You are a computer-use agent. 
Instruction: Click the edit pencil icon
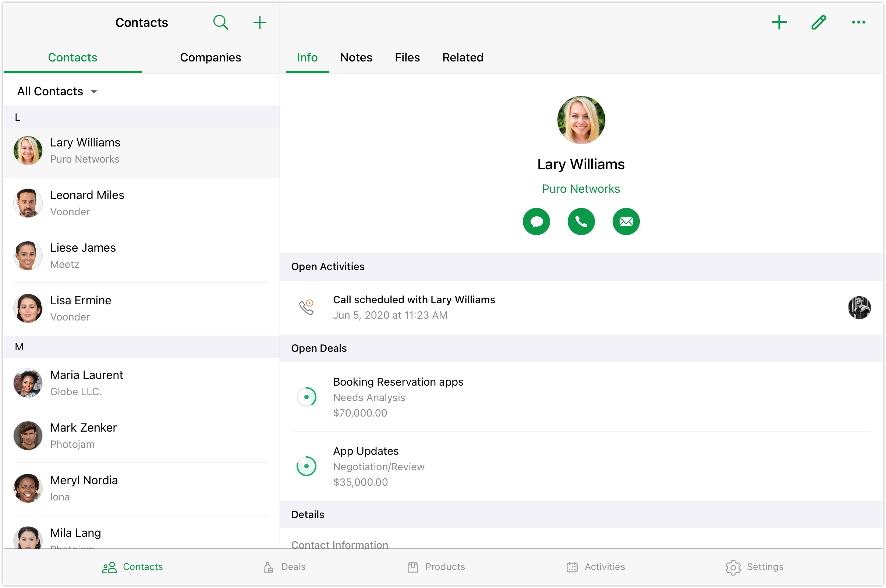click(819, 22)
